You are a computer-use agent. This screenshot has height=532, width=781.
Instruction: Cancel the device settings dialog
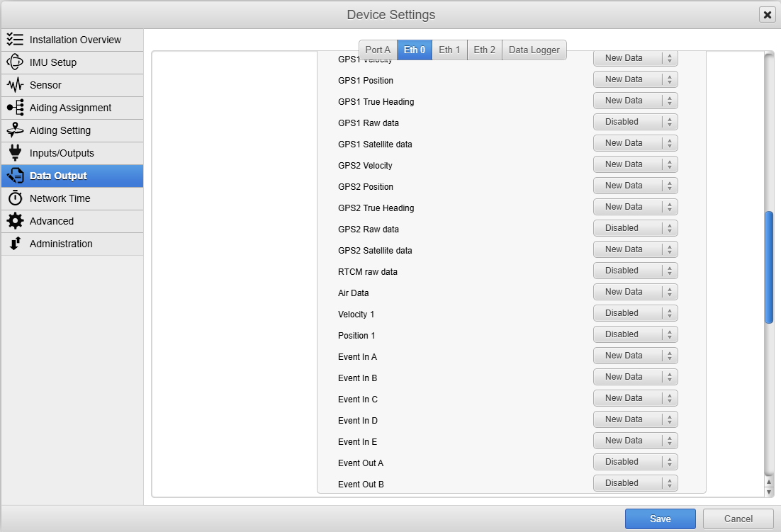click(738, 519)
